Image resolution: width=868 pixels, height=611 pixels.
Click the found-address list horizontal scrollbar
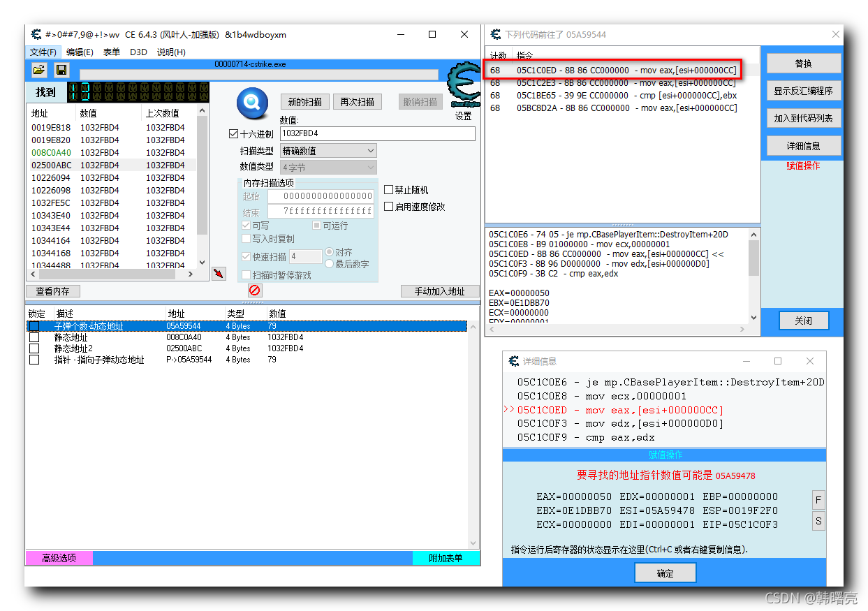(x=112, y=274)
